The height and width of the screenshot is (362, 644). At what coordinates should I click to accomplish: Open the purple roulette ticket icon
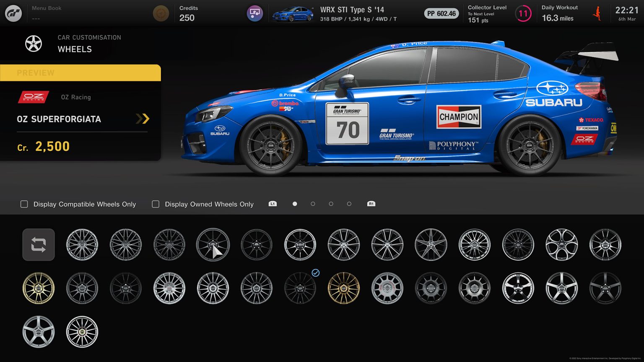pos(254,13)
